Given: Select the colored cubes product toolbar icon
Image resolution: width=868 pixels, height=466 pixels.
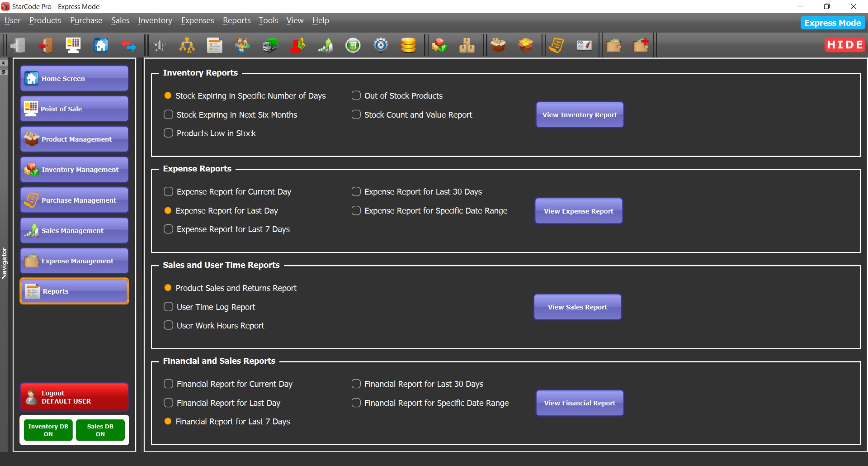Looking at the screenshot, I should [x=439, y=45].
